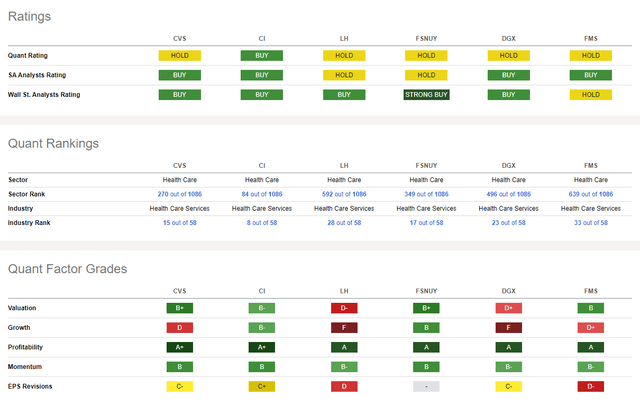Click FSNUY header in Quant Rankings table

pos(426,165)
